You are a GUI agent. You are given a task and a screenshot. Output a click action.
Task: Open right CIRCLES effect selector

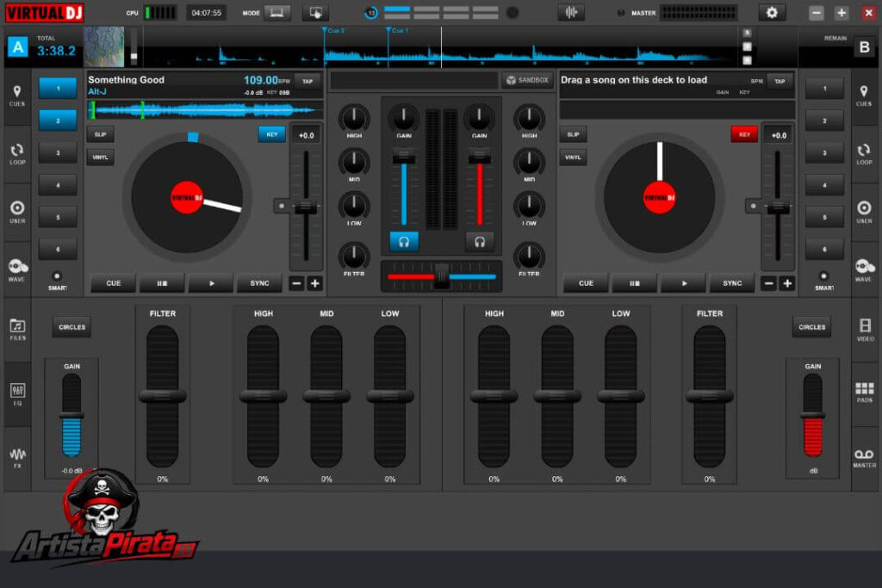811,326
